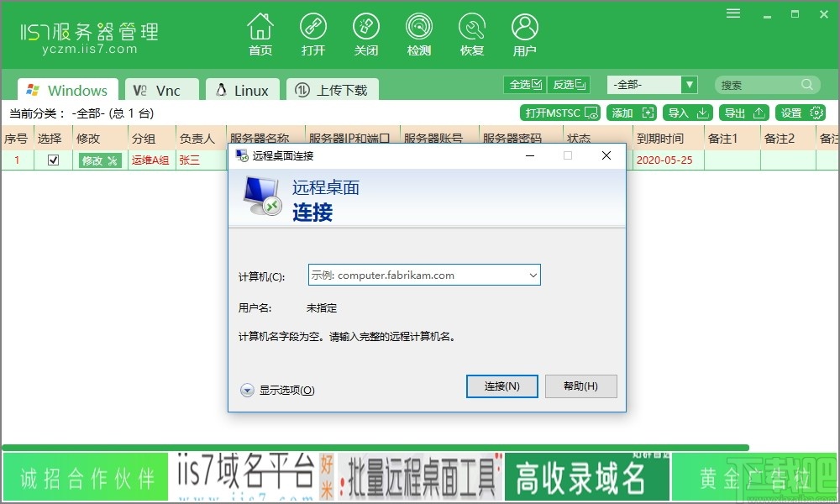Enable 全选 to select all servers

click(x=524, y=84)
